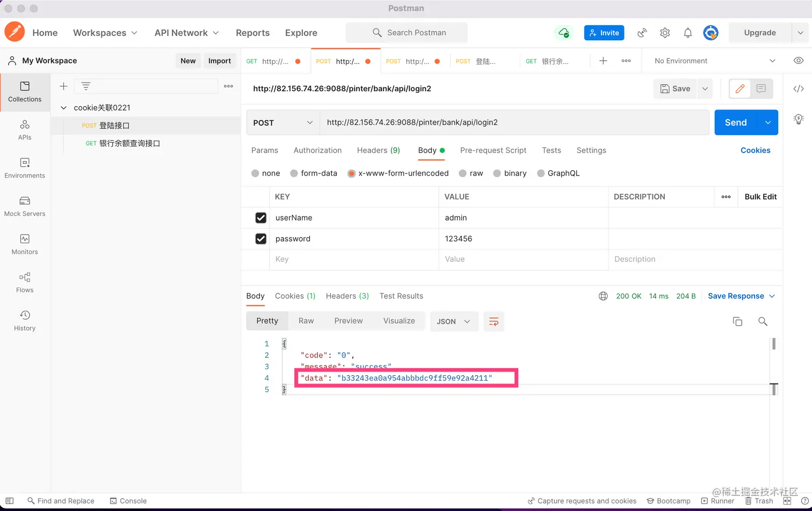Image resolution: width=812 pixels, height=511 pixels.
Task: Open the Save Response dropdown
Action: click(x=741, y=296)
